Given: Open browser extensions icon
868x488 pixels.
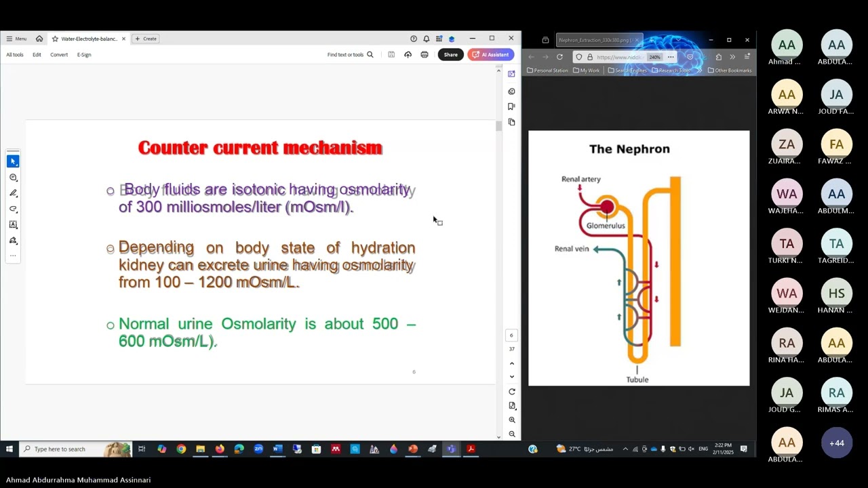Looking at the screenshot, I should pyautogui.click(x=719, y=57).
